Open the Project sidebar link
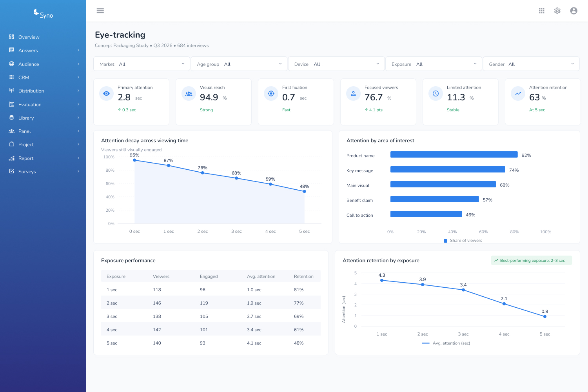The height and width of the screenshot is (392, 588). pyautogui.click(x=43, y=144)
